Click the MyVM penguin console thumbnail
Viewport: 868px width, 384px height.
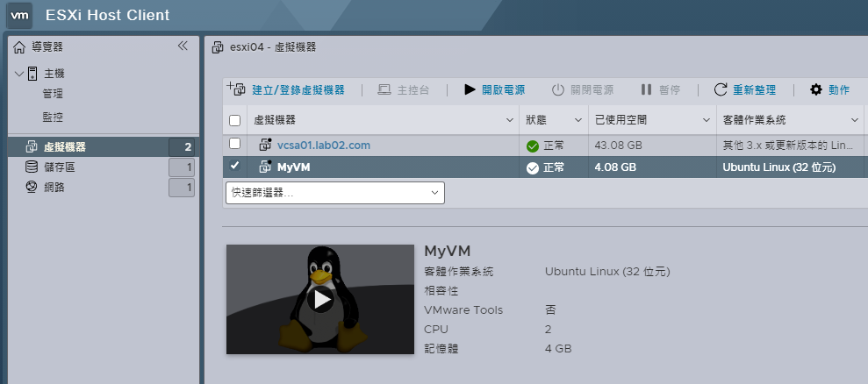320,299
